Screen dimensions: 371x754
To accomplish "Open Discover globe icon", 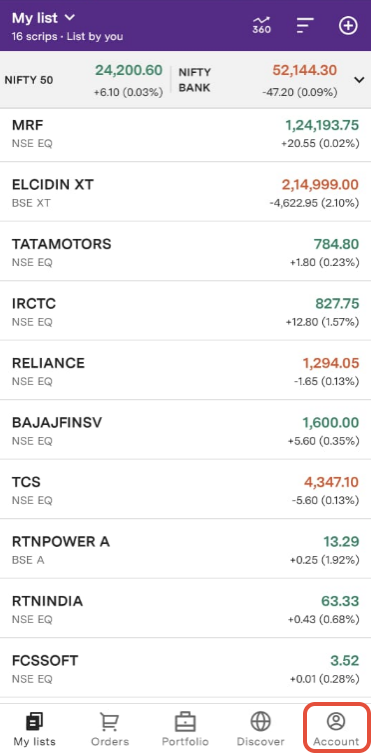I will coord(260,721).
